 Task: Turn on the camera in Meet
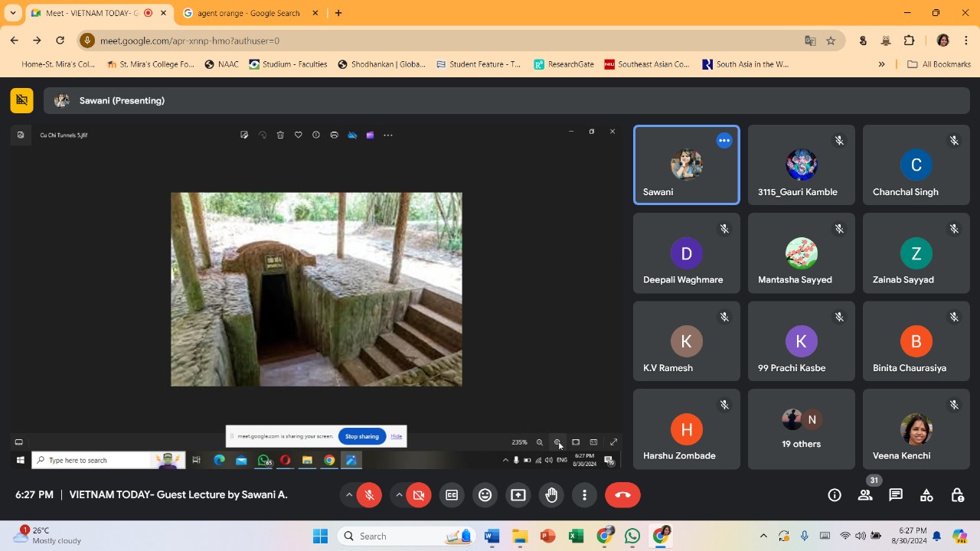(419, 495)
